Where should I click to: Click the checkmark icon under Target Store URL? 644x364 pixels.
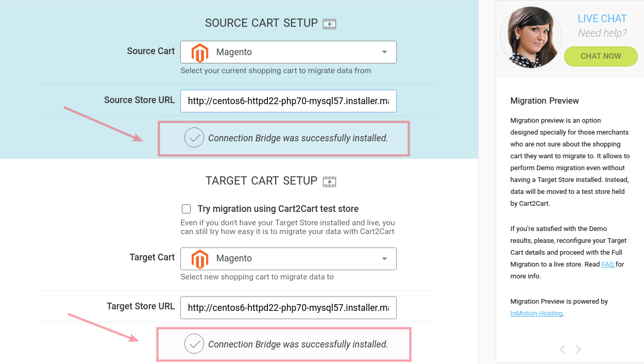pos(194,344)
